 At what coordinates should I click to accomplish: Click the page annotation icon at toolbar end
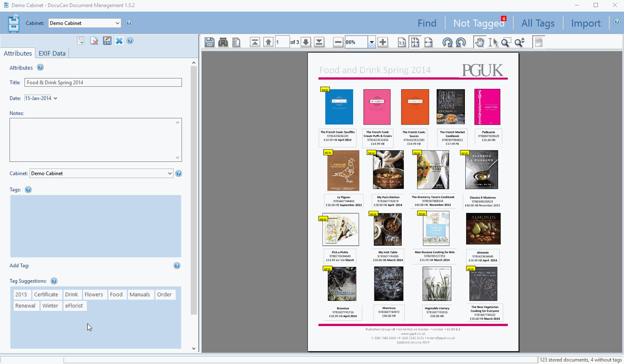point(538,42)
